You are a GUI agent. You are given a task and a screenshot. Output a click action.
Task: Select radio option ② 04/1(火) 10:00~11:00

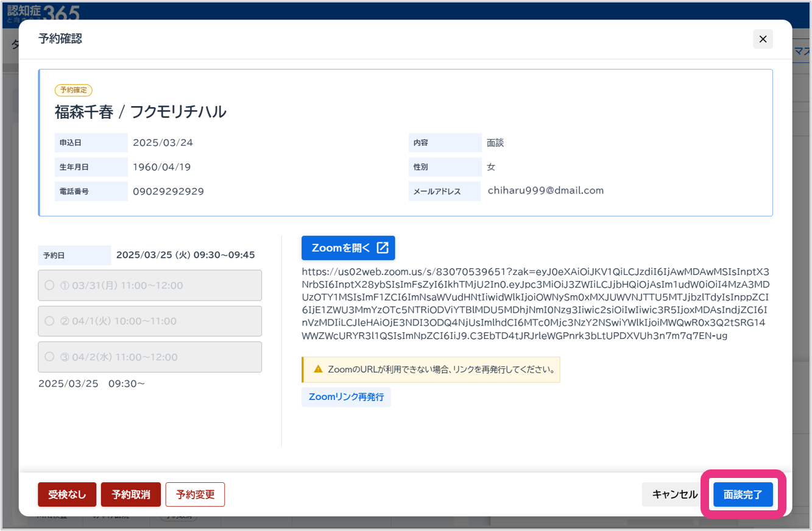(50, 321)
